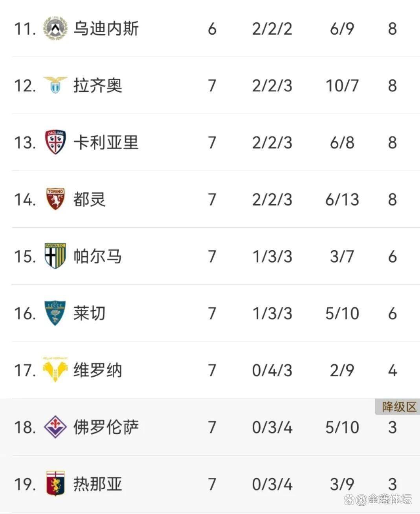
Task: Click the Genoa club crest icon
Action: pyautogui.click(x=55, y=483)
